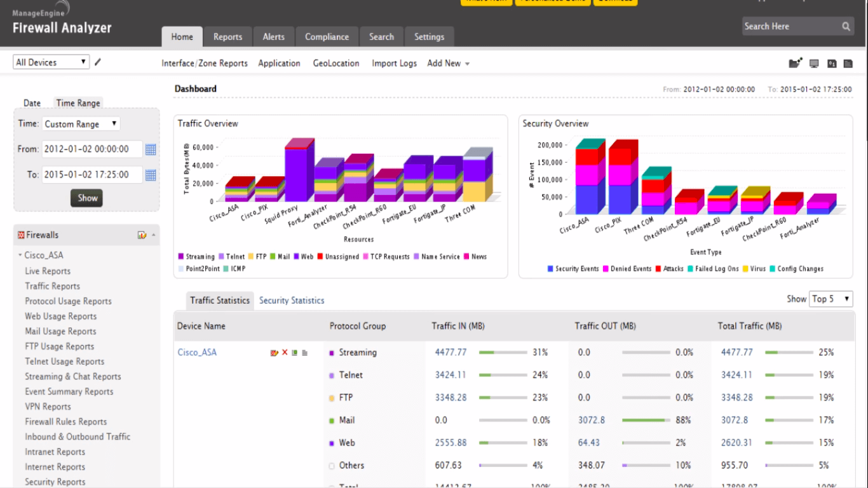Expand the Add New menu
Screen dimensions: 868x488
coord(449,64)
